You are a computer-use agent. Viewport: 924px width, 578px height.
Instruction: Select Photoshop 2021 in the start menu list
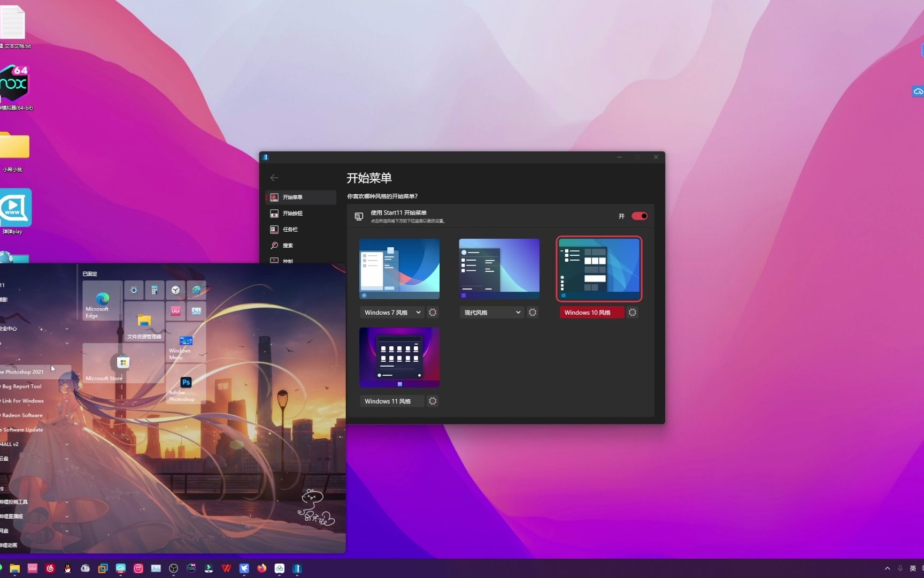tap(35, 372)
